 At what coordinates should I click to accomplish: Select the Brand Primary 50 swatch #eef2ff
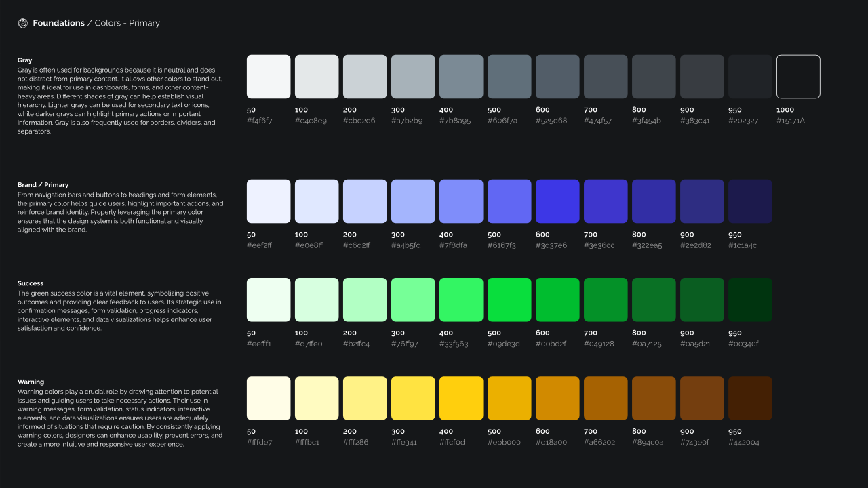(x=268, y=201)
